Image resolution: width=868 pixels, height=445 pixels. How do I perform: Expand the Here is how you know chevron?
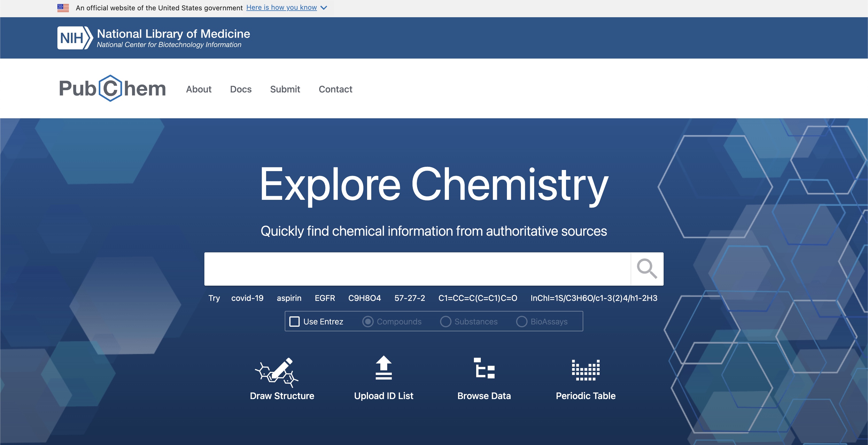tap(324, 8)
